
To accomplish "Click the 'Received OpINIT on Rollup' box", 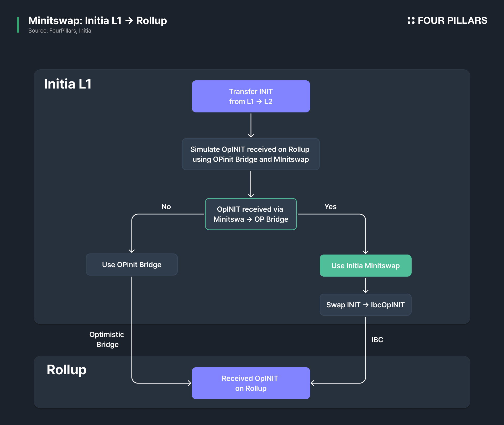I will [x=251, y=383].
